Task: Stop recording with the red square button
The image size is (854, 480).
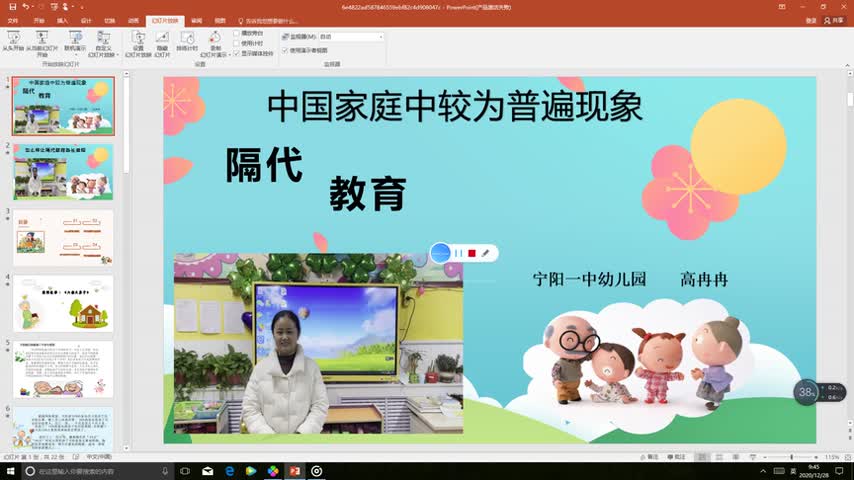Action: point(472,254)
